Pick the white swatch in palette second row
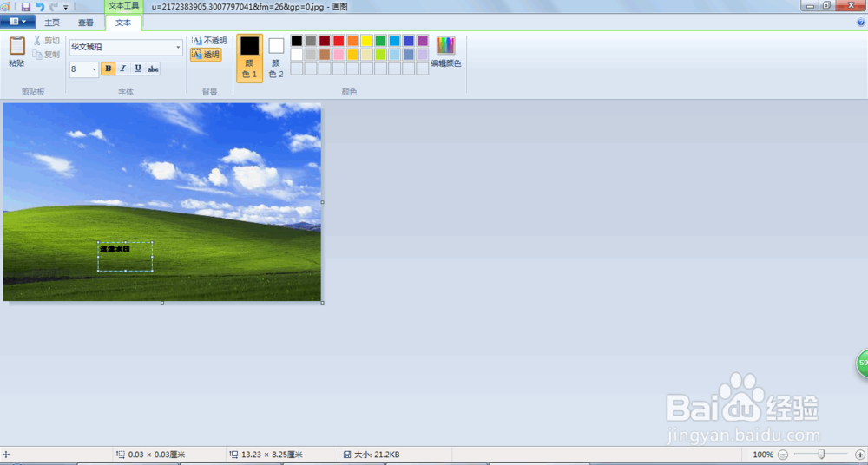This screenshot has height=465, width=868. (297, 55)
